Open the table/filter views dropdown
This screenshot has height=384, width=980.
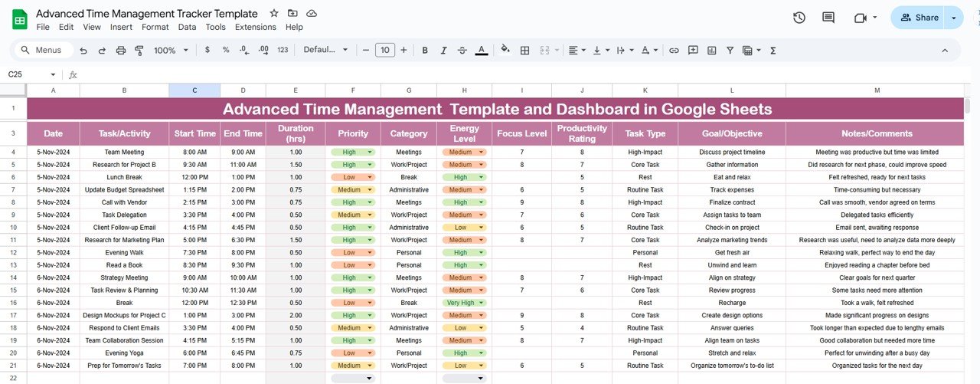[751, 51]
